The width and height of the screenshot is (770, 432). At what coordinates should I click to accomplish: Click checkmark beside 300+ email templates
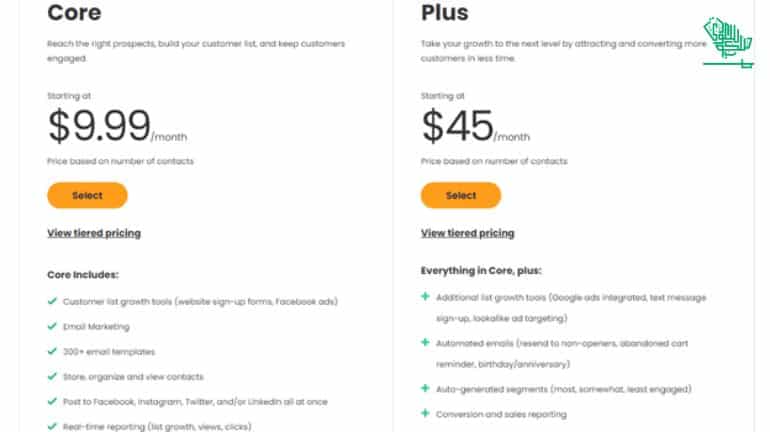point(52,351)
